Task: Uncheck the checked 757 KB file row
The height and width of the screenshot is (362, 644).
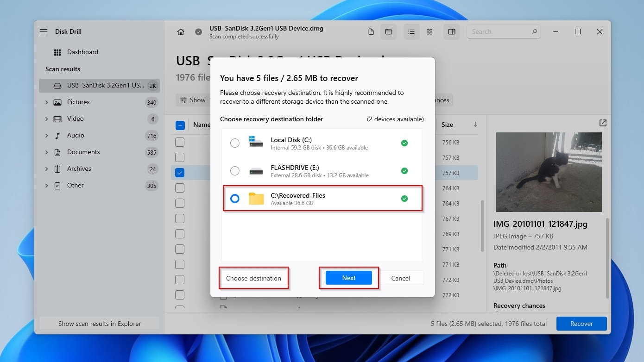Action: point(180,173)
